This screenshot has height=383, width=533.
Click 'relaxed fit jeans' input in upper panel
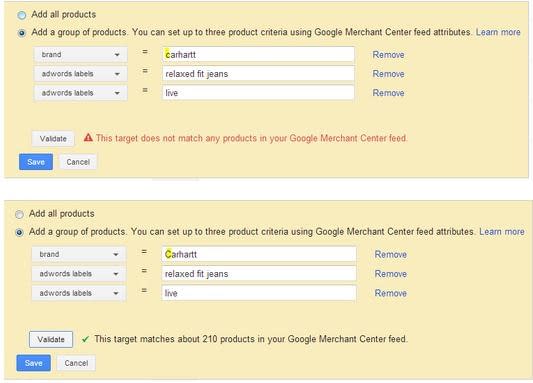(258, 74)
